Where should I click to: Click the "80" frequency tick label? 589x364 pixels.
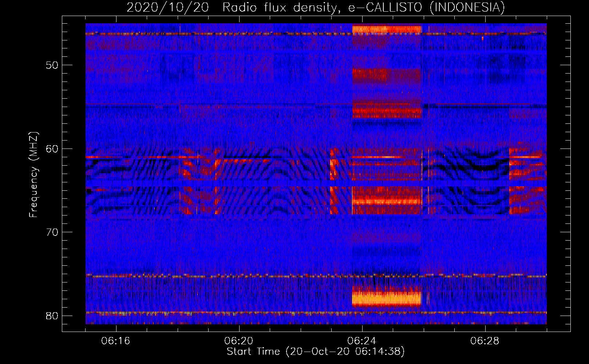pyautogui.click(x=52, y=316)
